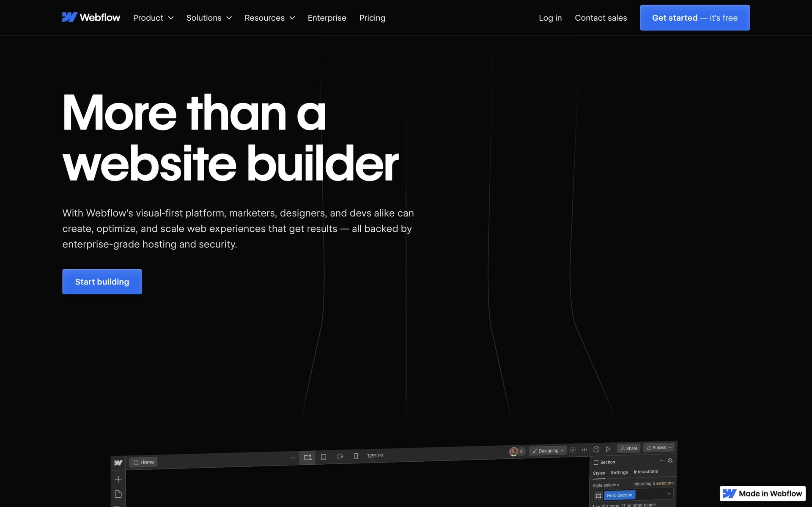Select the desktop base breakpoint icon
Image resolution: width=812 pixels, height=507 pixels.
[x=307, y=457]
